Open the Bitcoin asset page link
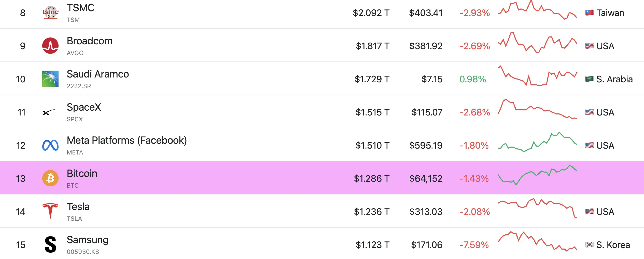Viewport: 644px width, 259px height. click(x=82, y=174)
